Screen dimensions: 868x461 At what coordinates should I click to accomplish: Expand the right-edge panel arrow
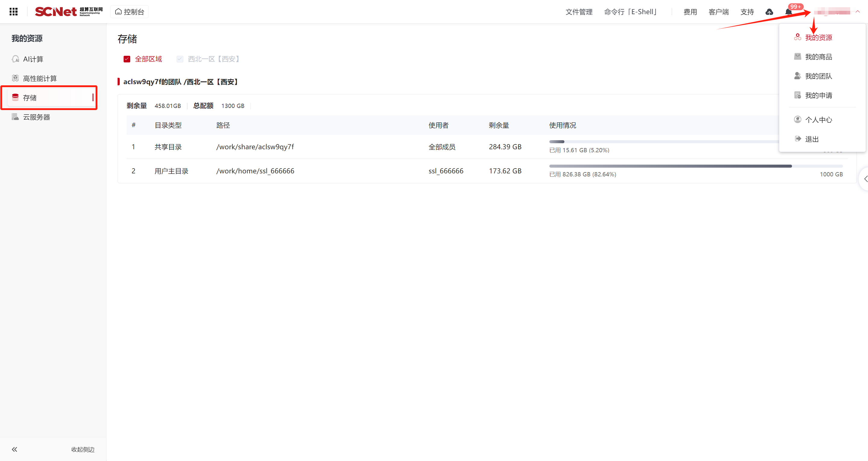865,179
